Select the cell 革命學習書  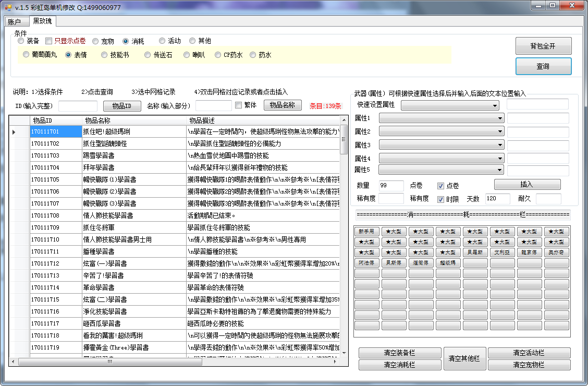click(134, 288)
